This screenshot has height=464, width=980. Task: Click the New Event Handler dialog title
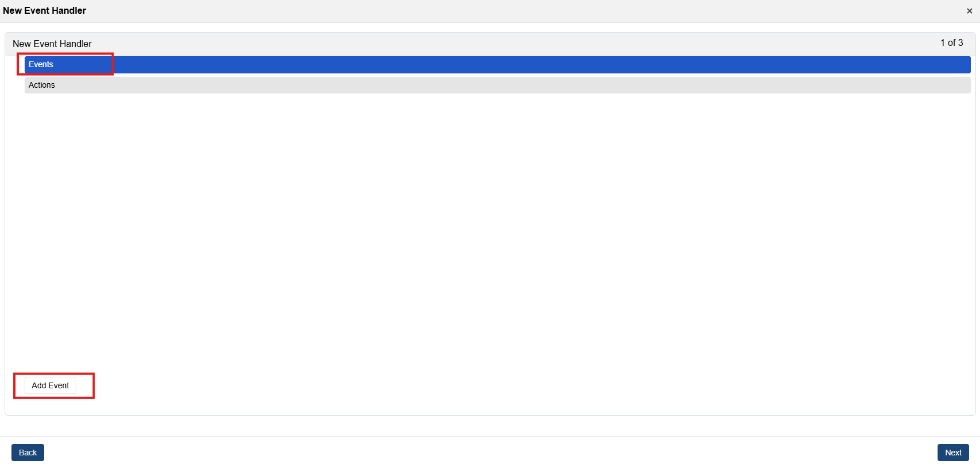[45, 10]
